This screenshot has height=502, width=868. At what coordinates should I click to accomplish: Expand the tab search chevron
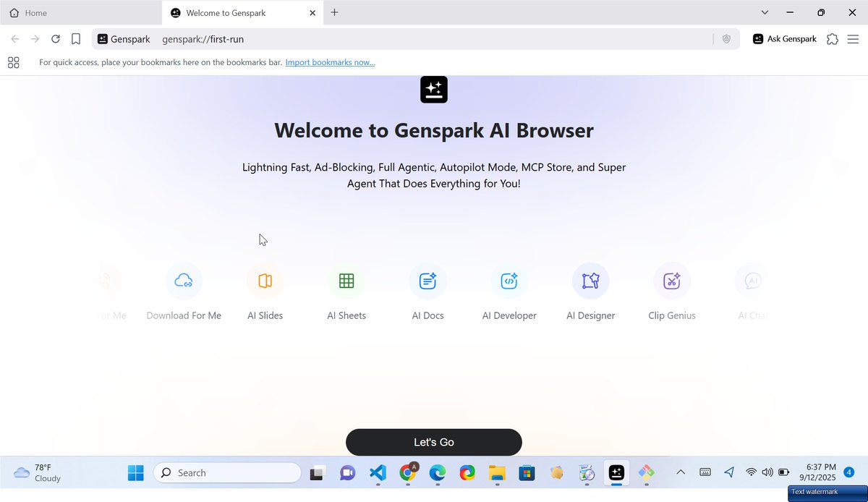click(765, 12)
